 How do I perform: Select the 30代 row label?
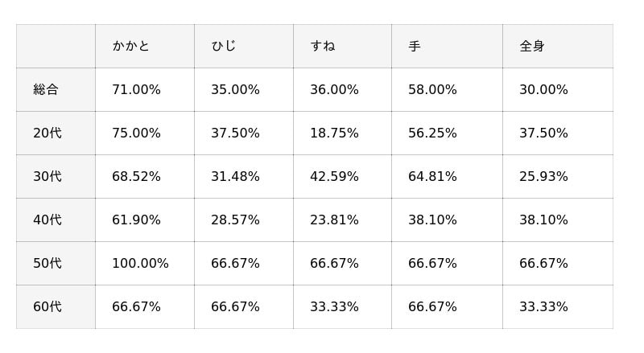point(47,176)
